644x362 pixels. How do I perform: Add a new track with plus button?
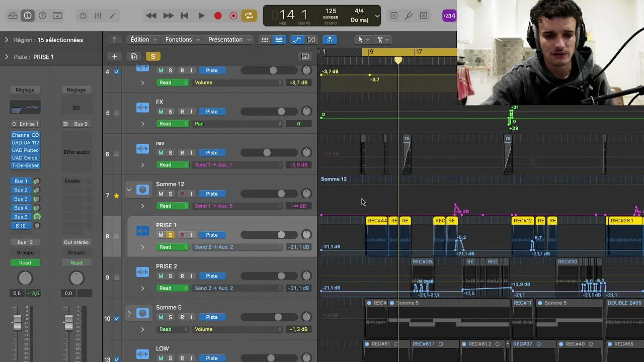[x=114, y=56]
